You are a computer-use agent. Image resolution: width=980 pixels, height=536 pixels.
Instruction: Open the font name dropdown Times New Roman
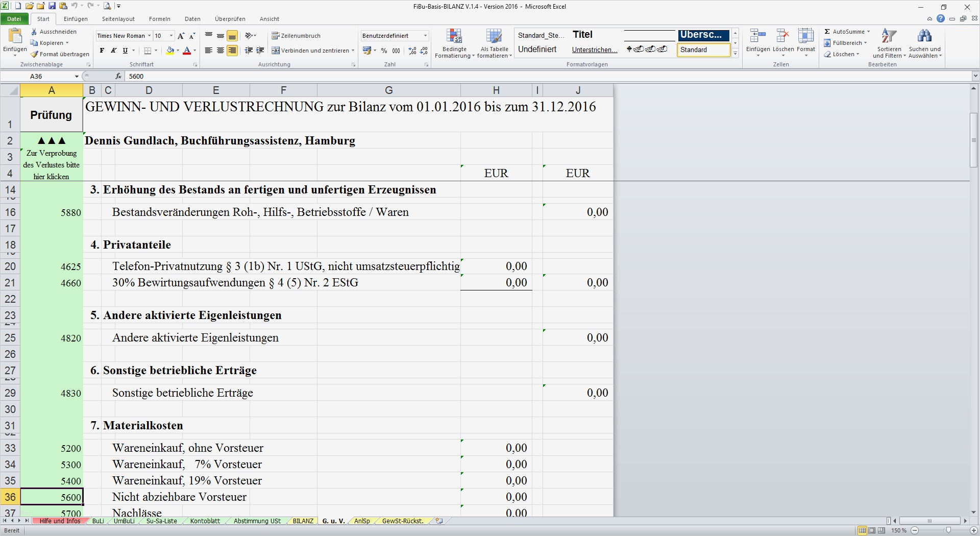pos(149,36)
